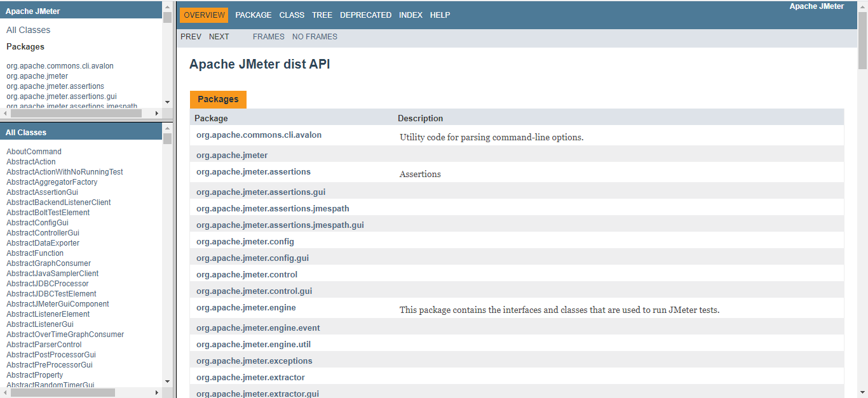Image resolution: width=868 pixels, height=398 pixels.
Task: Open org.apache.jmeter.control package link
Action: (x=247, y=275)
